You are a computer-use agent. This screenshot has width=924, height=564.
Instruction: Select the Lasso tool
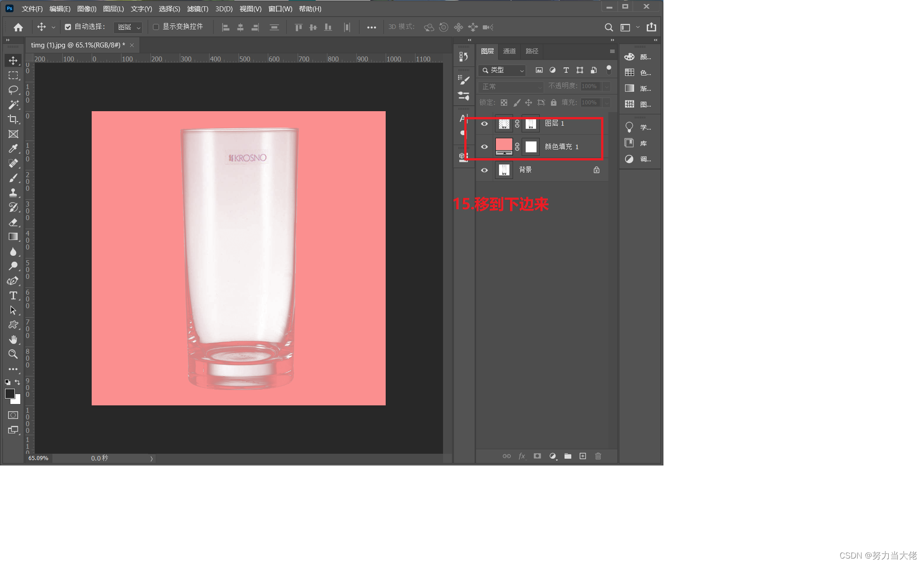tap(13, 89)
